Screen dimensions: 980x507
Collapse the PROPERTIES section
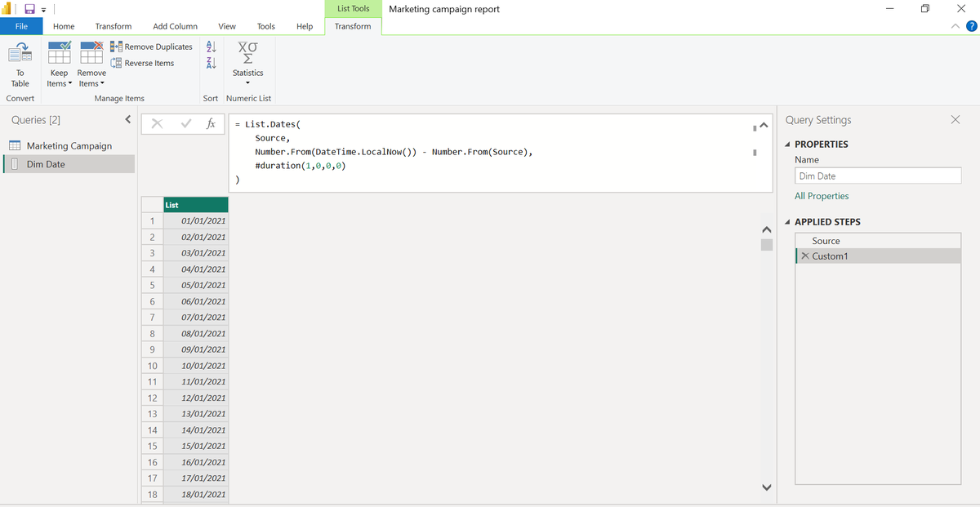pos(787,145)
